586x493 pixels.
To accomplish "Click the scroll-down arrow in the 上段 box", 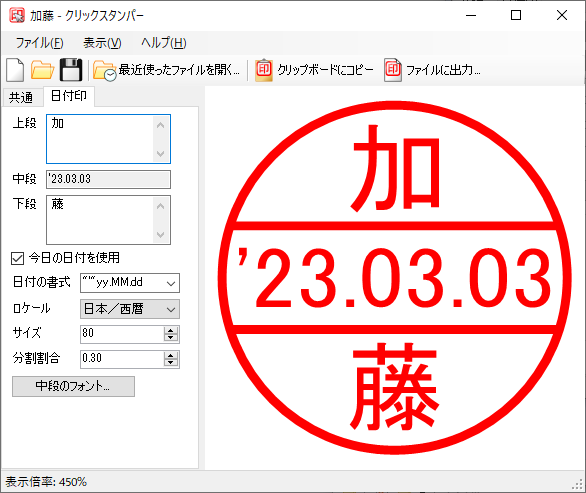I will coord(161,154).
